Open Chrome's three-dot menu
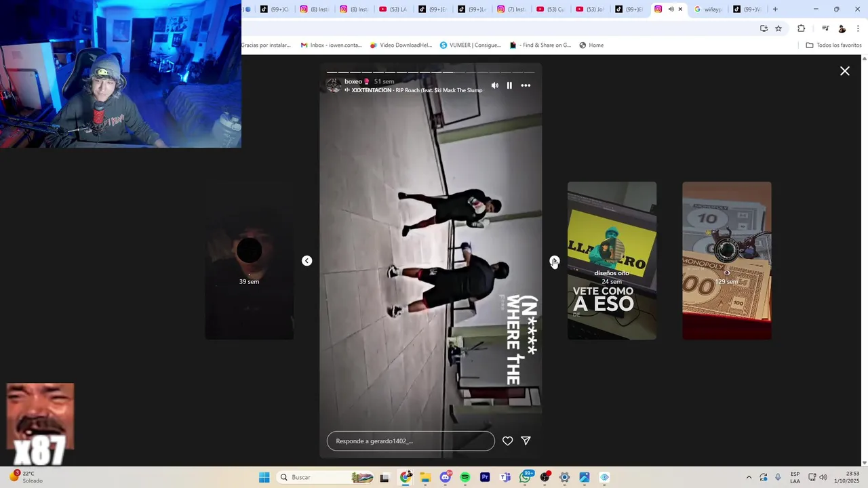868x488 pixels. pos(859,28)
